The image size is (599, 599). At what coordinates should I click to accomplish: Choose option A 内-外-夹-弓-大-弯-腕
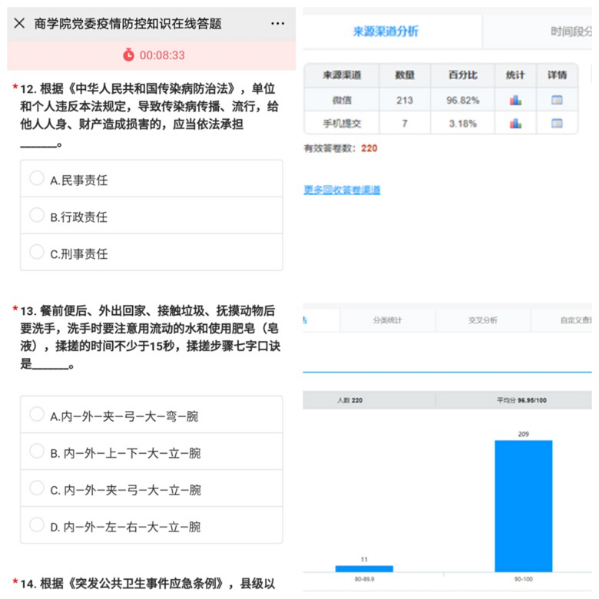[x=151, y=415]
